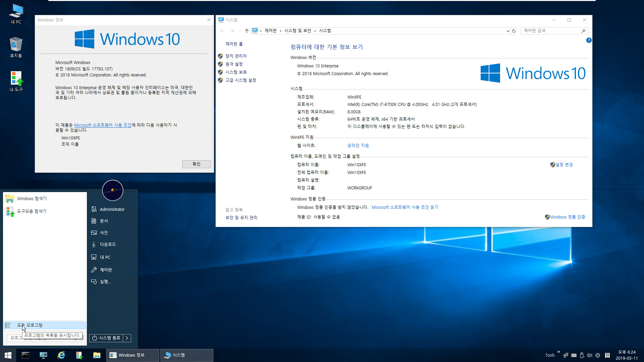Close the Windows 정보 dialog
Image resolution: width=644 pixels, height=362 pixels.
[x=209, y=20]
